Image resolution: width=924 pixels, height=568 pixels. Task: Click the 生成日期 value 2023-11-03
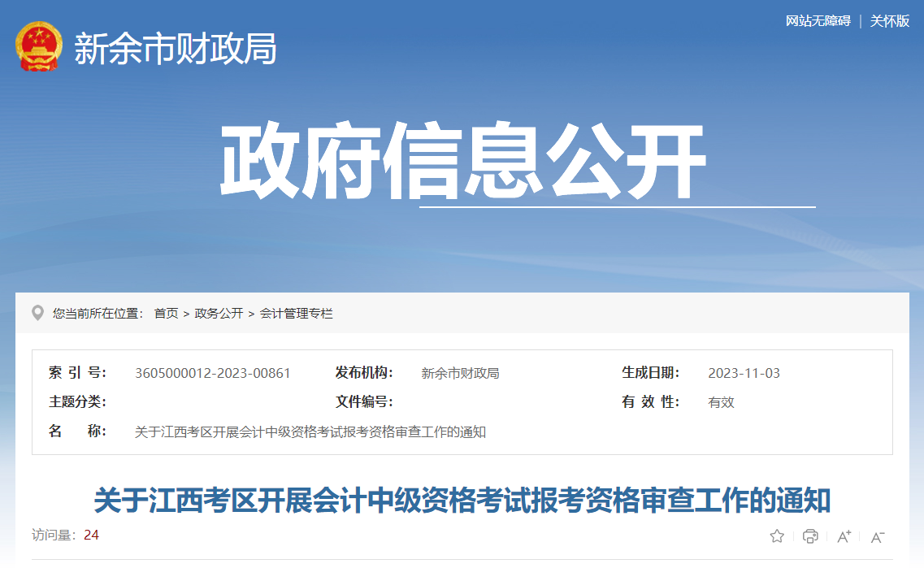(744, 373)
